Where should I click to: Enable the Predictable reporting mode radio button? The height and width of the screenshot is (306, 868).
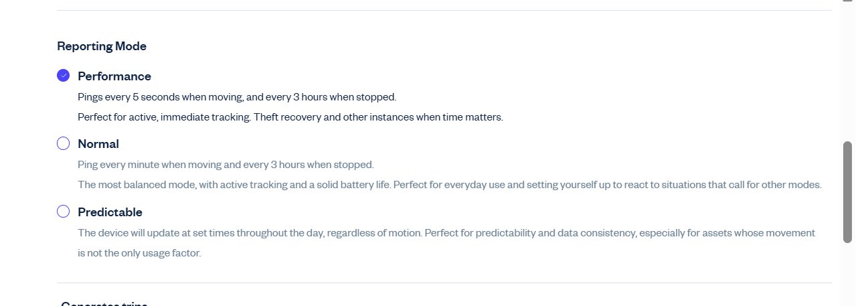pos(63,212)
